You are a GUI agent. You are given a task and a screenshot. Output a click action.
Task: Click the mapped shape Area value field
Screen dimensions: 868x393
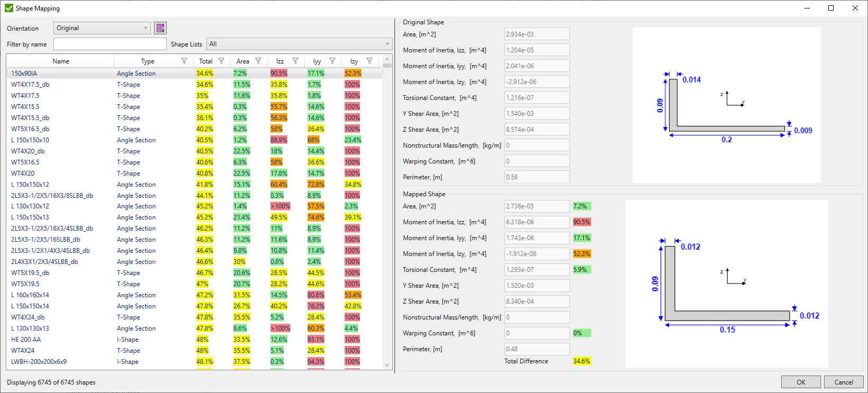(x=537, y=206)
